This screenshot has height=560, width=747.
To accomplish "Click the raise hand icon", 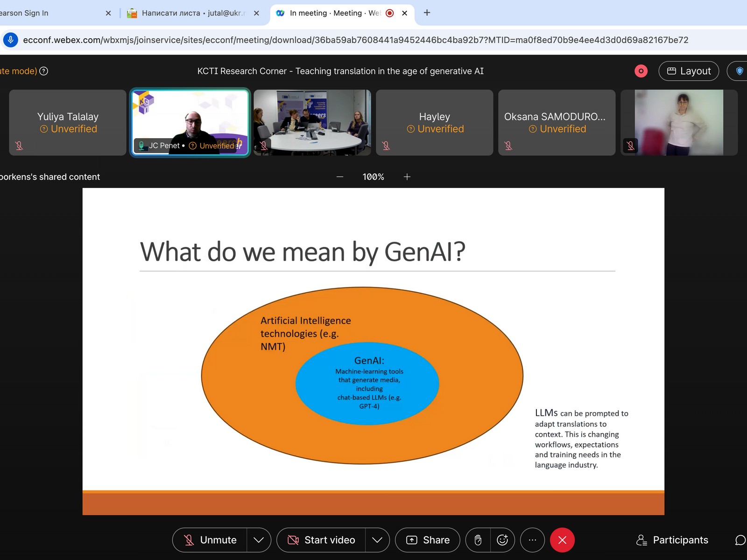I will point(478,540).
